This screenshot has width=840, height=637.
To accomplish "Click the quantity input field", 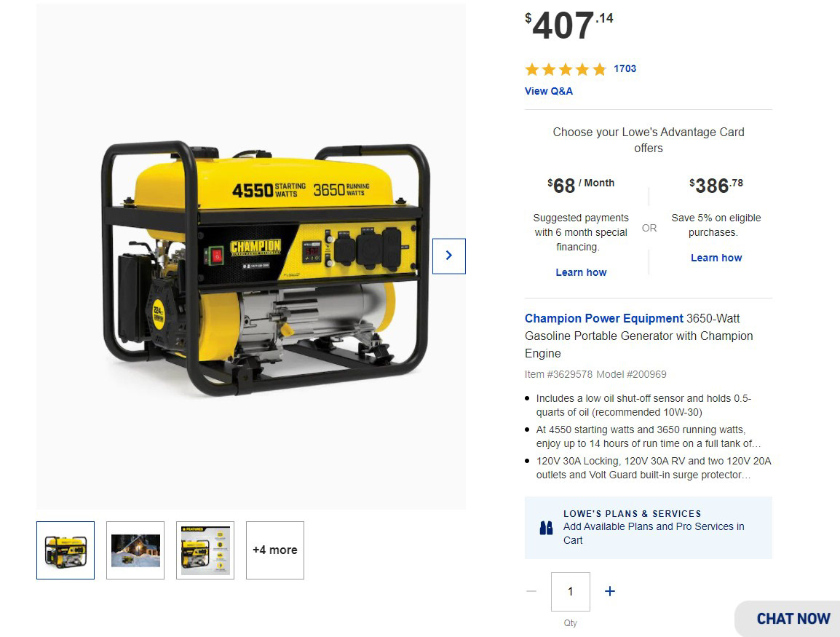I will (571, 591).
